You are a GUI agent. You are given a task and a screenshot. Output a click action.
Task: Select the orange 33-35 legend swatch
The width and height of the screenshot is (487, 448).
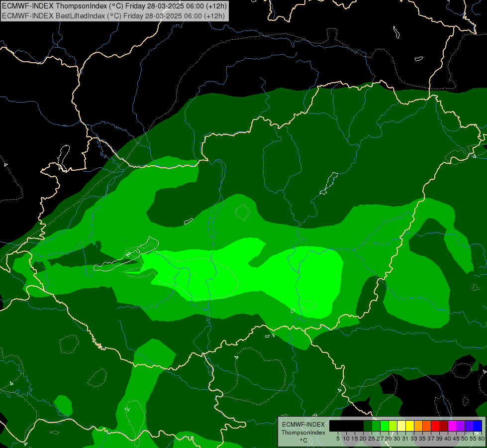coord(418,426)
